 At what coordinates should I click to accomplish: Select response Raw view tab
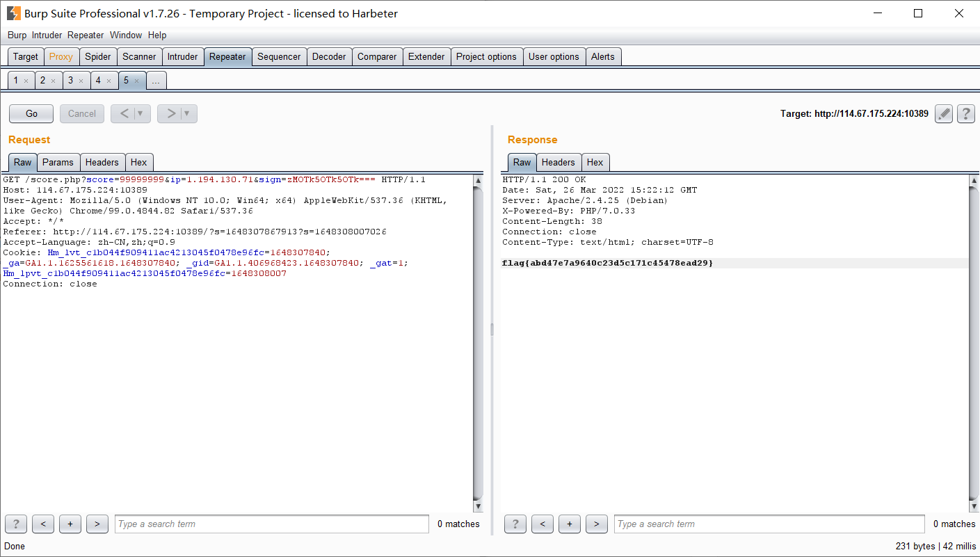522,162
